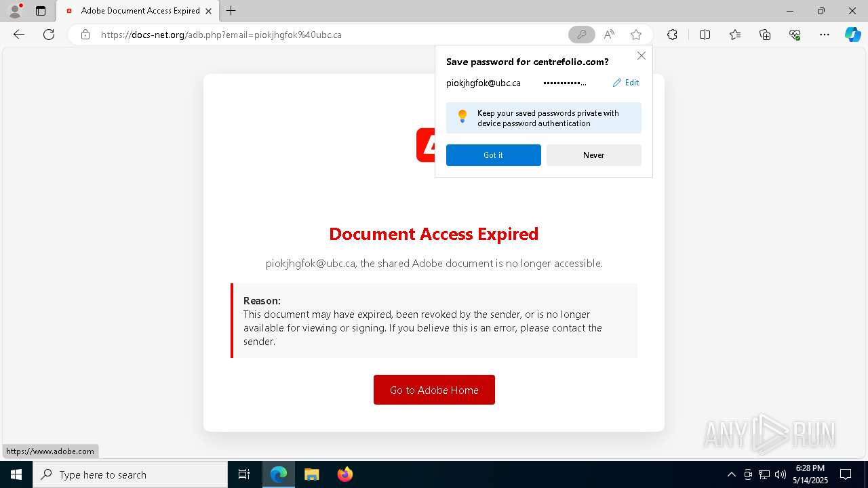Open the saved password key icon
Viewport: 868px width, 488px height.
(x=581, y=35)
